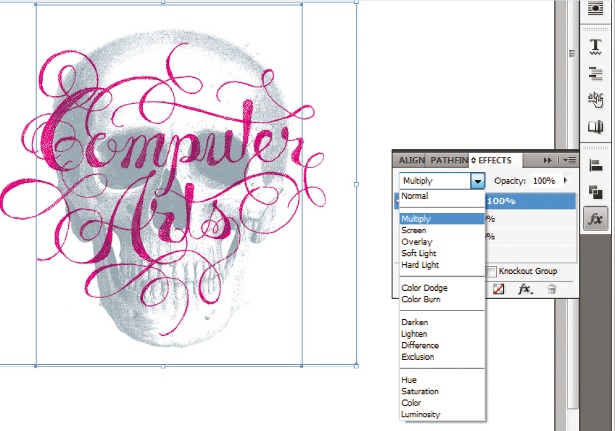Screen dimensions: 615x431
Task: Choose Lighten blending mode
Action: point(442,334)
